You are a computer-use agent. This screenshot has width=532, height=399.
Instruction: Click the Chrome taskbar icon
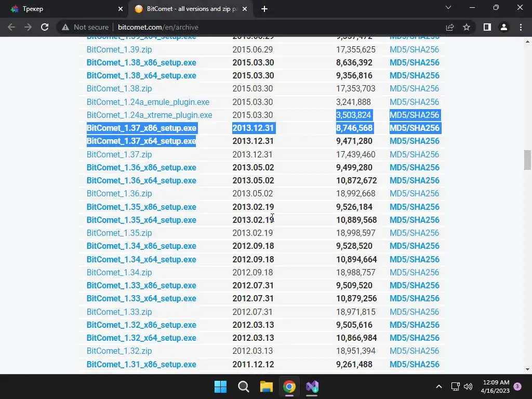click(x=289, y=387)
